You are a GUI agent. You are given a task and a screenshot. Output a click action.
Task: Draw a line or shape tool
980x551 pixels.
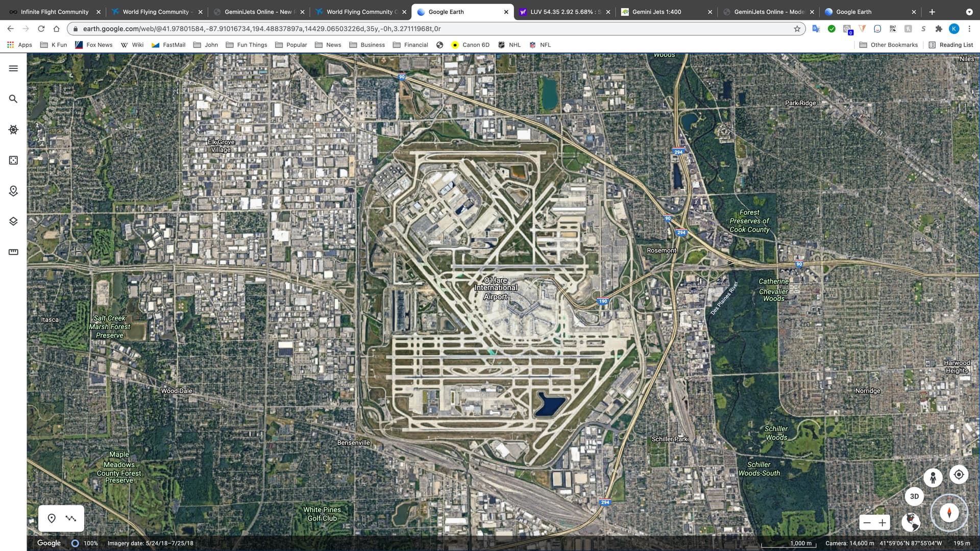click(71, 518)
